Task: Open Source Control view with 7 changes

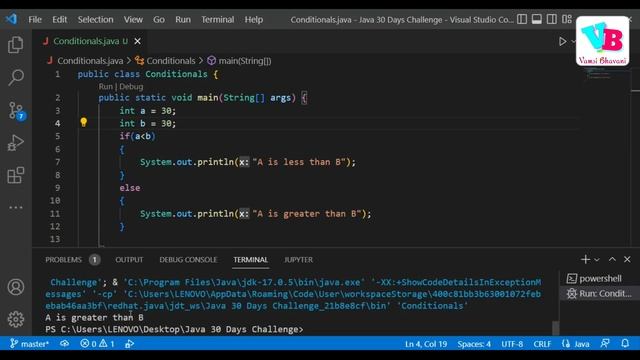Action: (16, 111)
